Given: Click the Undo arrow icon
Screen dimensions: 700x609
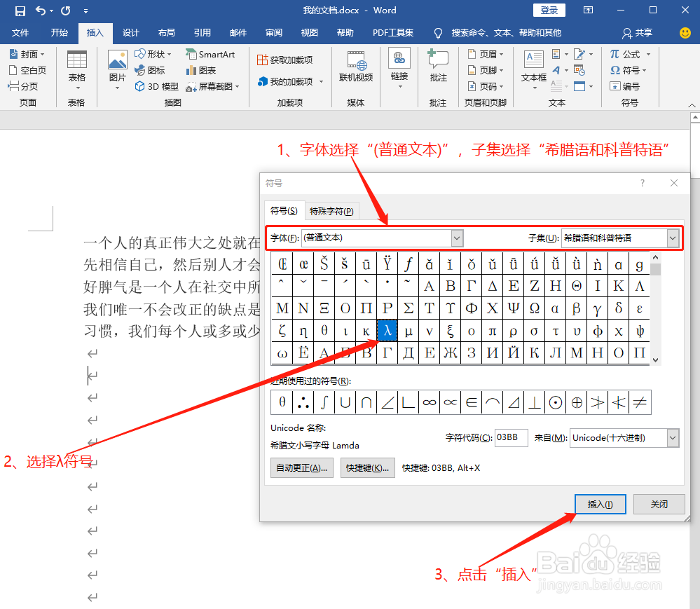Looking at the screenshot, I should tap(41, 11).
